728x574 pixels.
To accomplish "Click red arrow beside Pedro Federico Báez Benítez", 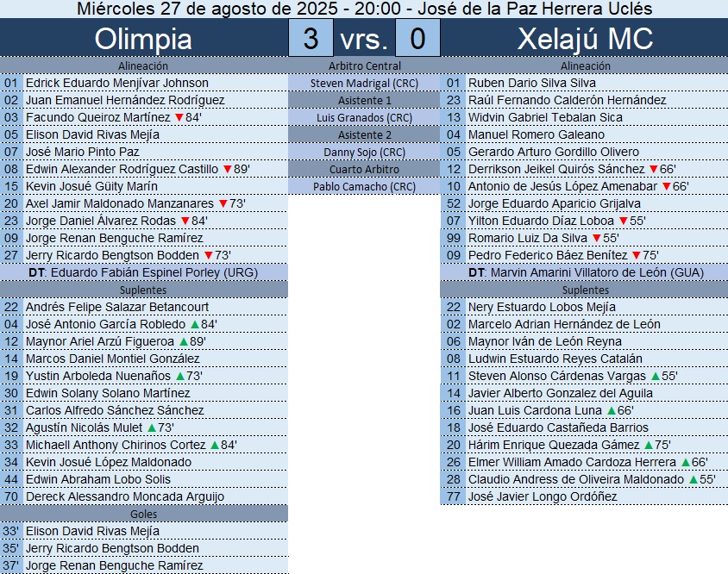I will 636,255.
